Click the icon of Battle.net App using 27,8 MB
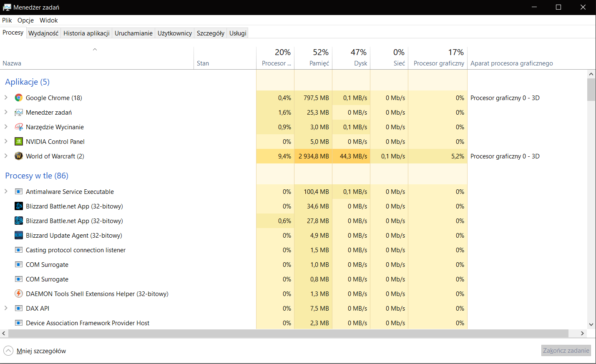The width and height of the screenshot is (596, 364). [18, 221]
